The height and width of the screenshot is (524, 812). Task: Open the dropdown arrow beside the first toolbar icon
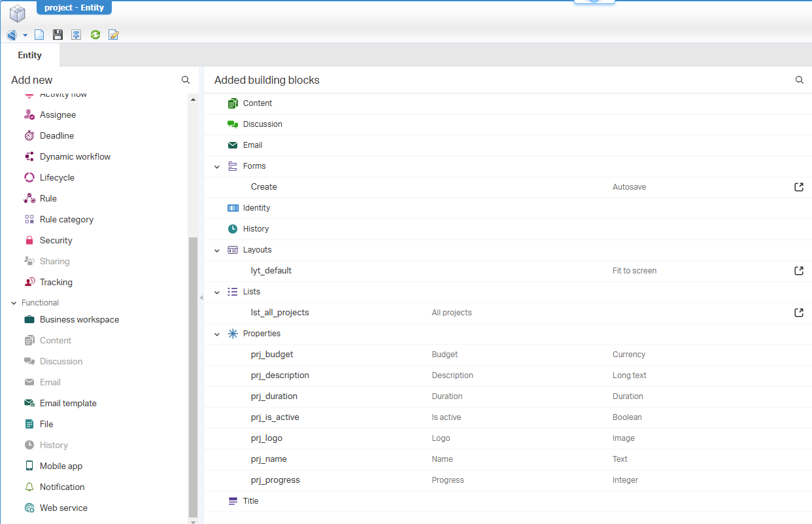25,35
